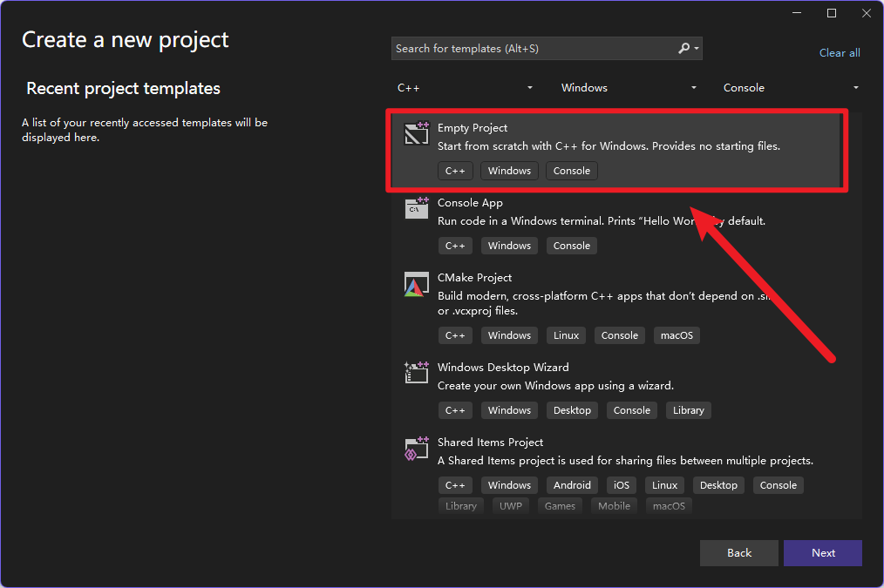884x588 pixels.
Task: Click Empty Project description text
Action: pos(609,145)
